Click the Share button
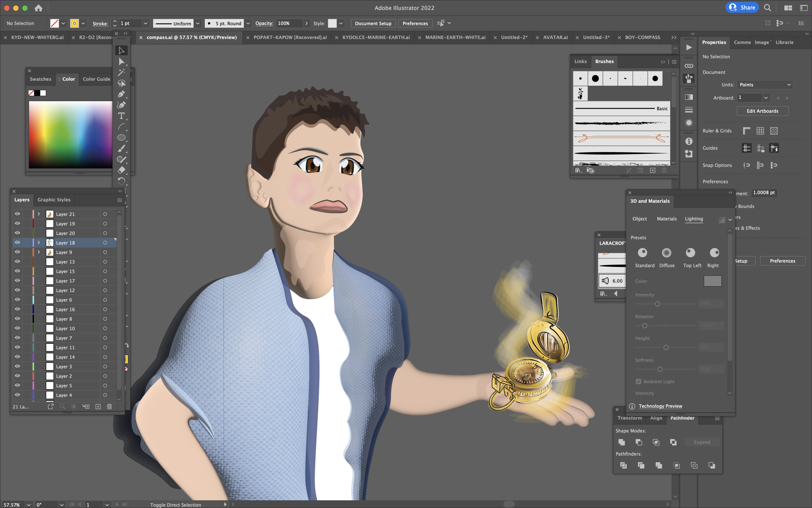This screenshot has height=508, width=812. [742, 7]
